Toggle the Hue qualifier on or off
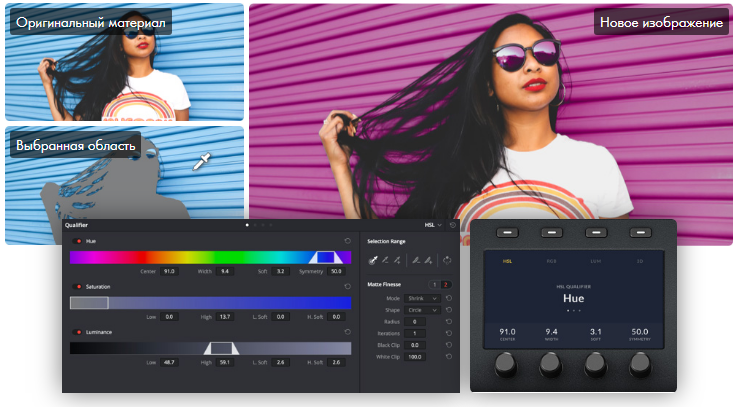Image resolution: width=748 pixels, height=407 pixels. click(79, 241)
